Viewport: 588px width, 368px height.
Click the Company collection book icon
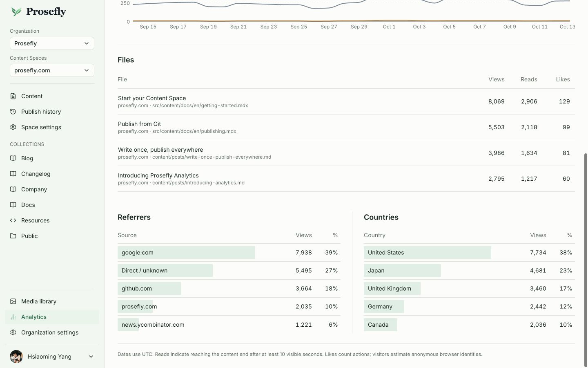click(13, 189)
